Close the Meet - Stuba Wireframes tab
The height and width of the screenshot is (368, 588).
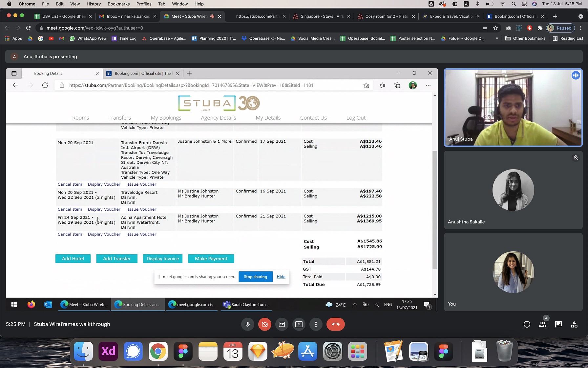(x=220, y=16)
